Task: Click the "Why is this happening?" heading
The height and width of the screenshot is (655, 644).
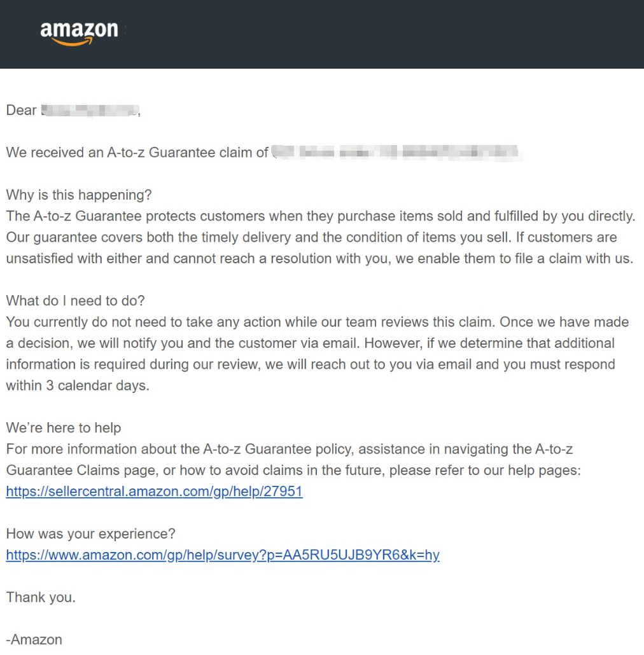Action: click(79, 195)
